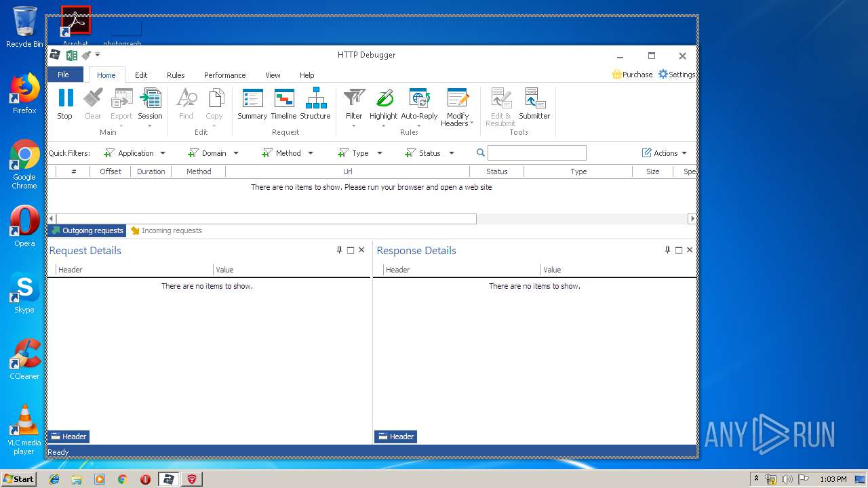Open the Opera taskbar icon
Viewport: 868px width, 488px height.
click(145, 479)
